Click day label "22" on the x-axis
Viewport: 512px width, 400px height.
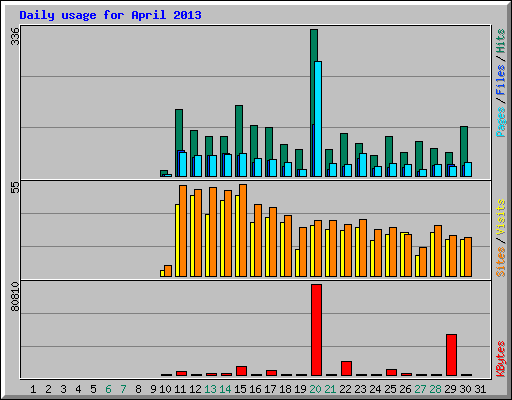pyautogui.click(x=345, y=389)
